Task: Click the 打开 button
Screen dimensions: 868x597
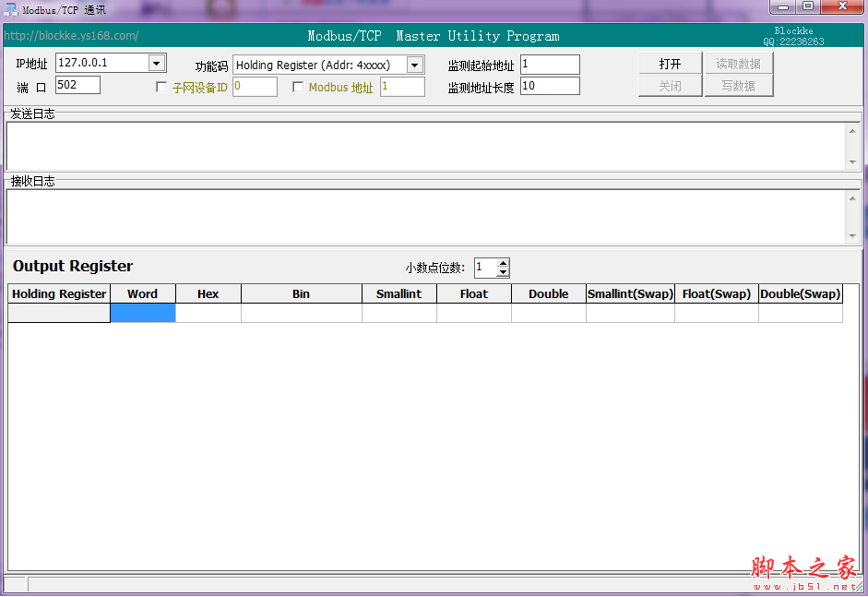Action: (670, 64)
